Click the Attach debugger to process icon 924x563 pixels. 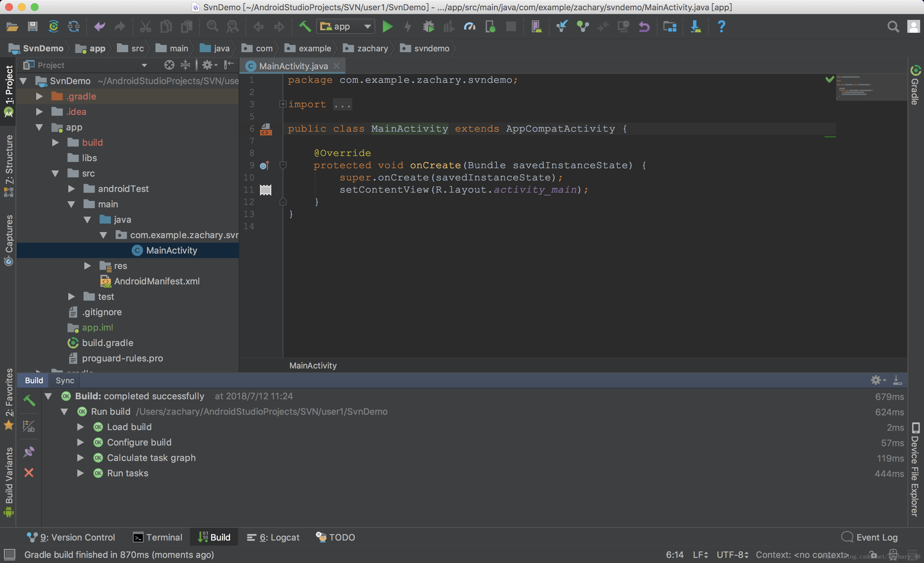click(x=491, y=27)
